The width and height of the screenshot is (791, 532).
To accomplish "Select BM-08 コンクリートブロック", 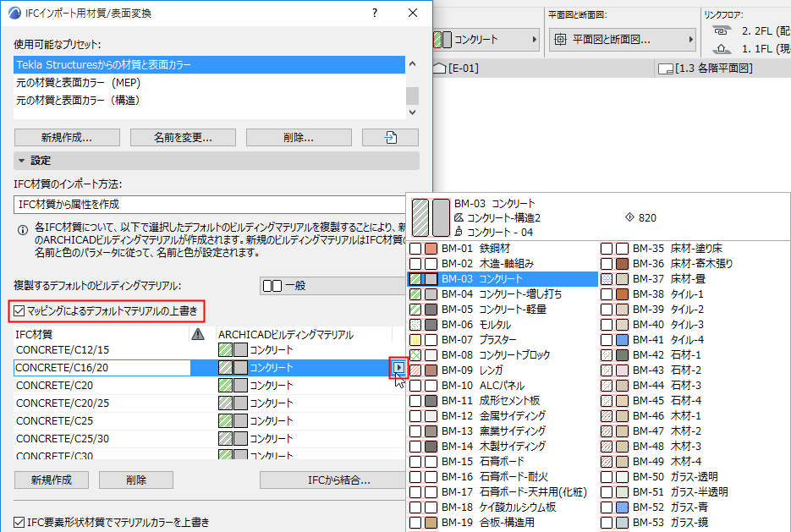I will click(x=503, y=355).
